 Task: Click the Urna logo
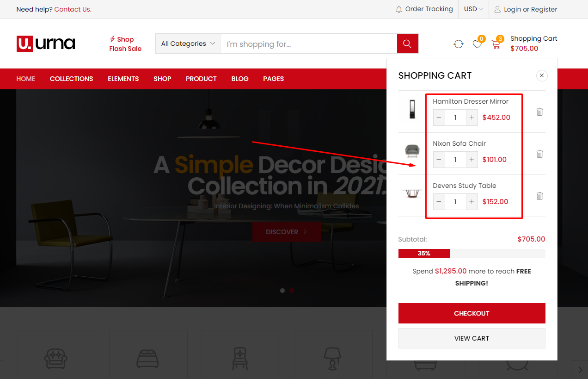(46, 43)
